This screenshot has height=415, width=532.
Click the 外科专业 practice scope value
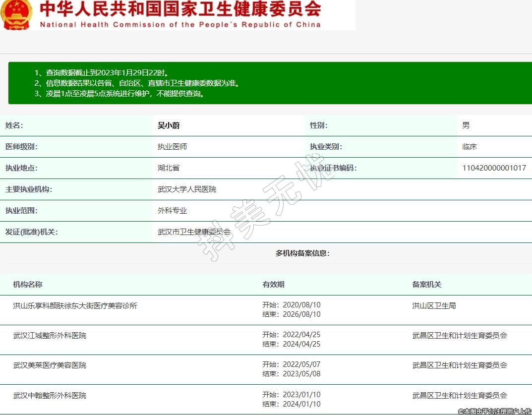(172, 211)
